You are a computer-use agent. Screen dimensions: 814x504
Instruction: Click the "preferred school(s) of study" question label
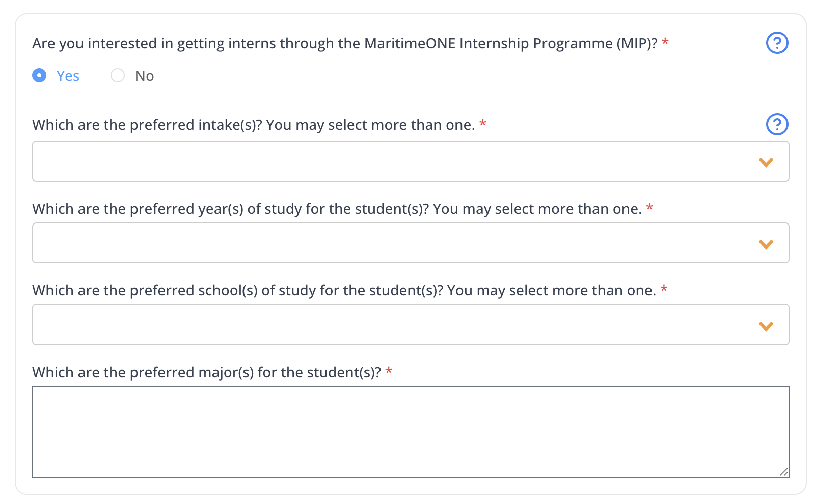point(343,291)
